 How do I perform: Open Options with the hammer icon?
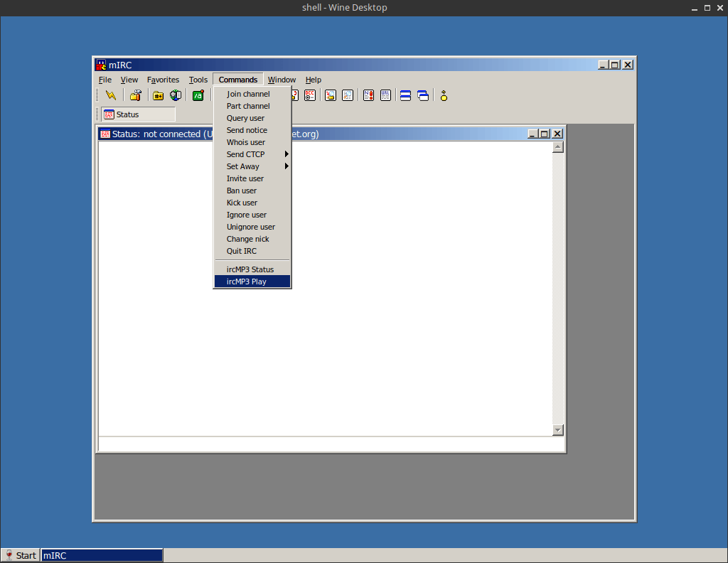point(135,95)
